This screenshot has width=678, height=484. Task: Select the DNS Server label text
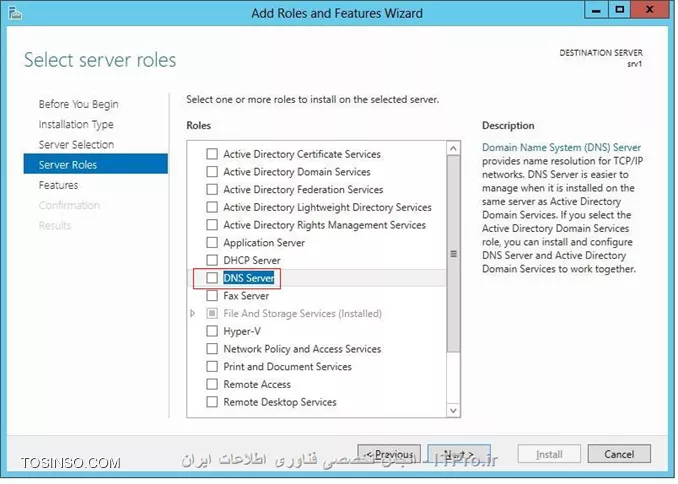tap(249, 278)
